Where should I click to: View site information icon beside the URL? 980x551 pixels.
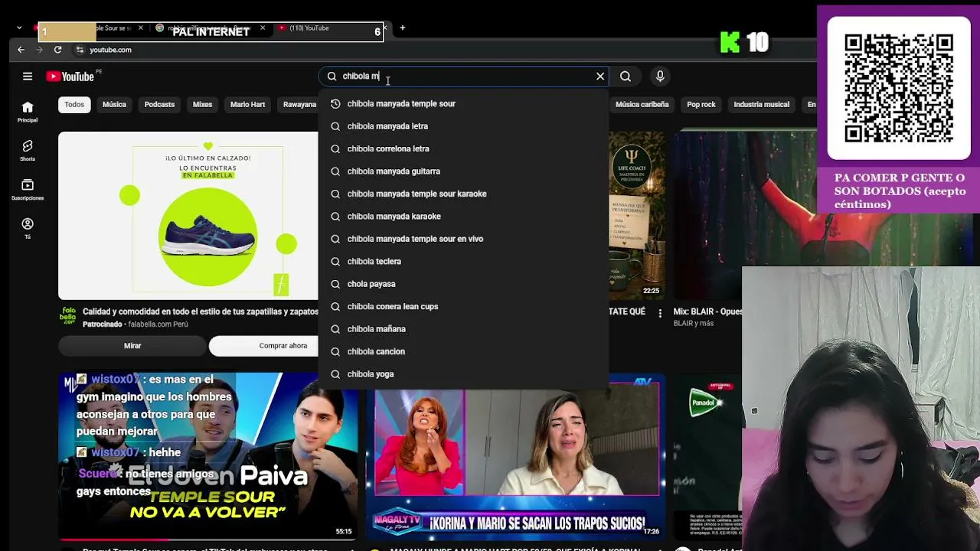[80, 50]
